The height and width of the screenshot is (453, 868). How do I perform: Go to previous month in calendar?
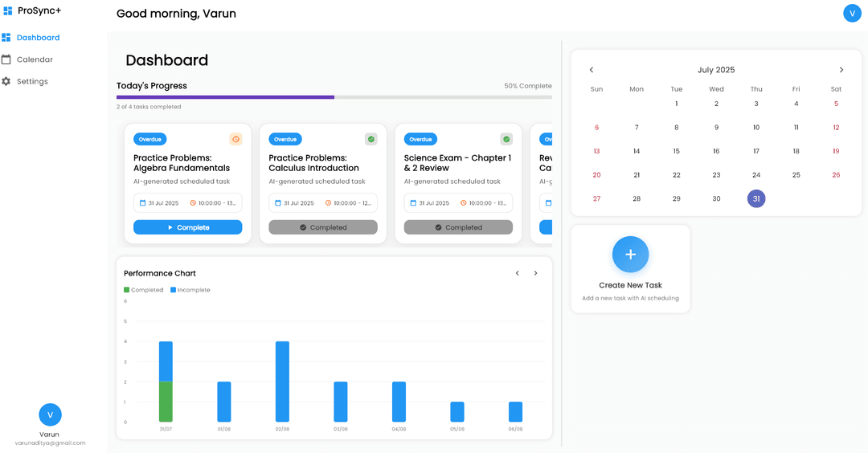coord(592,70)
